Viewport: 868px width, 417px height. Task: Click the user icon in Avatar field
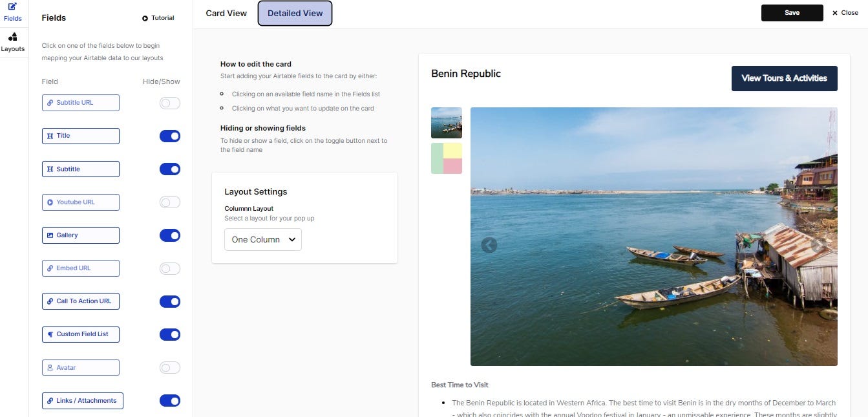[50, 368]
